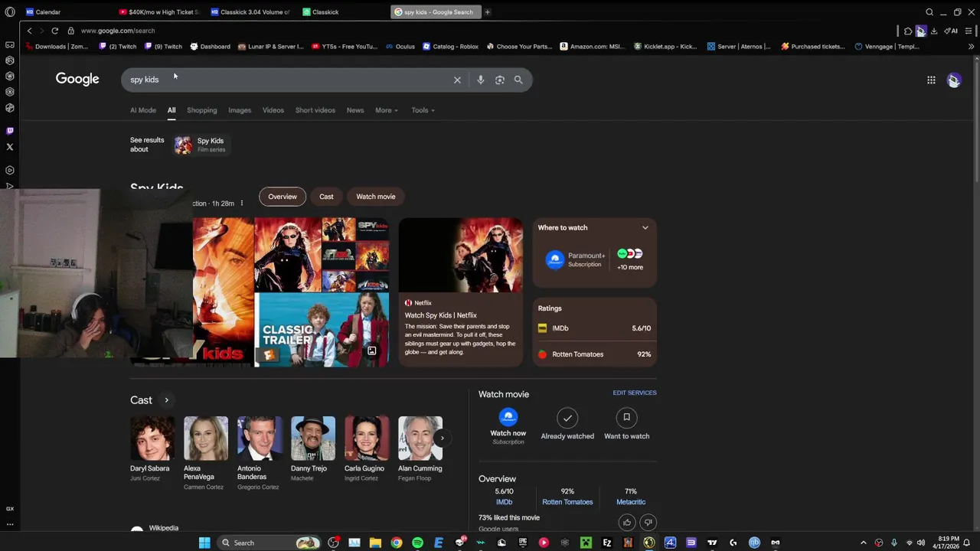The height and width of the screenshot is (551, 980).
Task: Open Rotten Tomatoes 92% overview link
Action: [x=567, y=497]
